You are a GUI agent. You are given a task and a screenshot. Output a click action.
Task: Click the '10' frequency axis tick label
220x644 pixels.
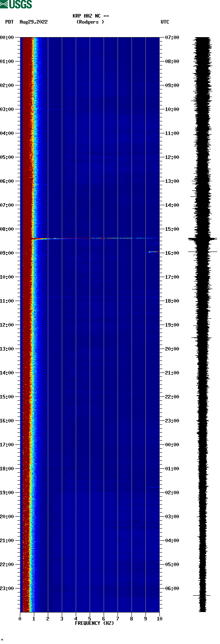pyautogui.click(x=159, y=619)
